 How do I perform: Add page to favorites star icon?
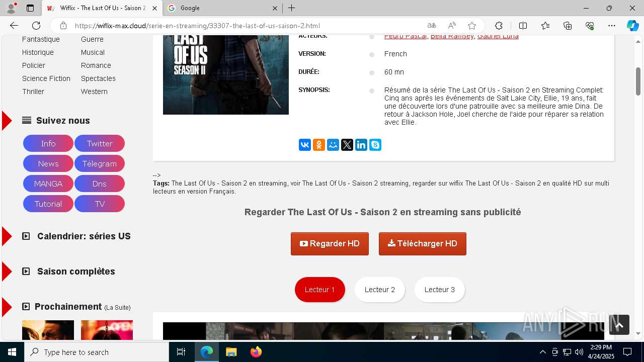tap(472, 26)
